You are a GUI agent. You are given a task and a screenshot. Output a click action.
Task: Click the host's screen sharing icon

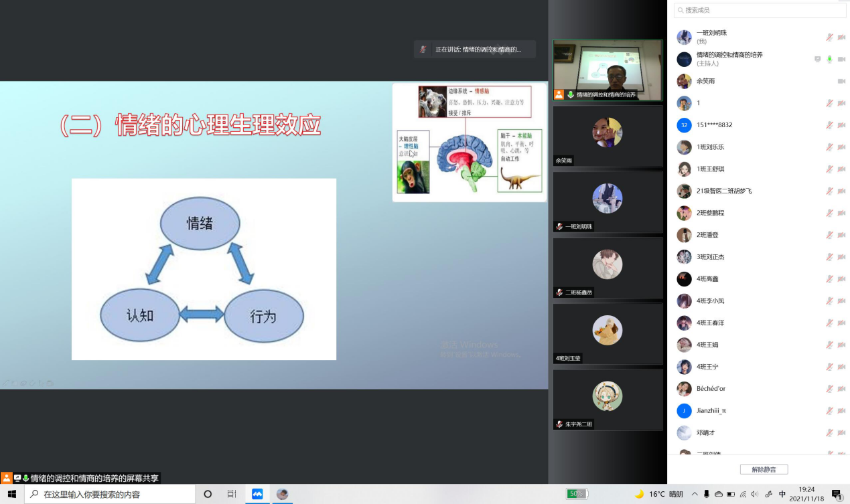point(817,59)
